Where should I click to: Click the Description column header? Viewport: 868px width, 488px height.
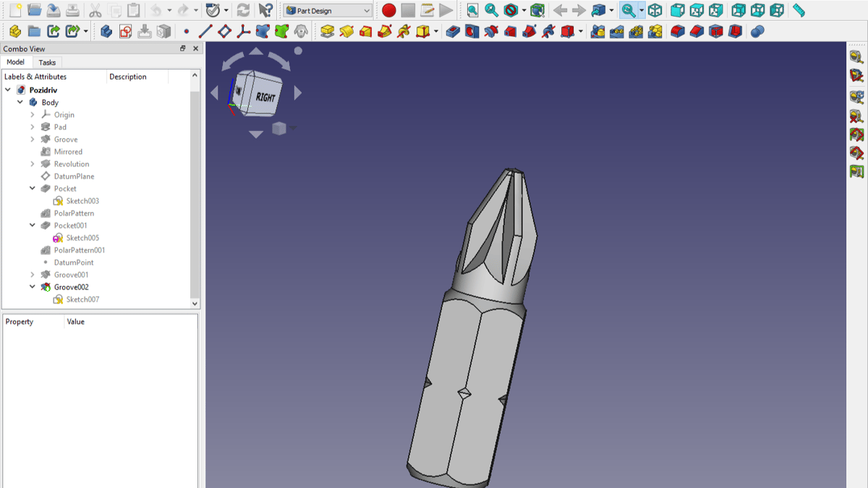coord(128,77)
